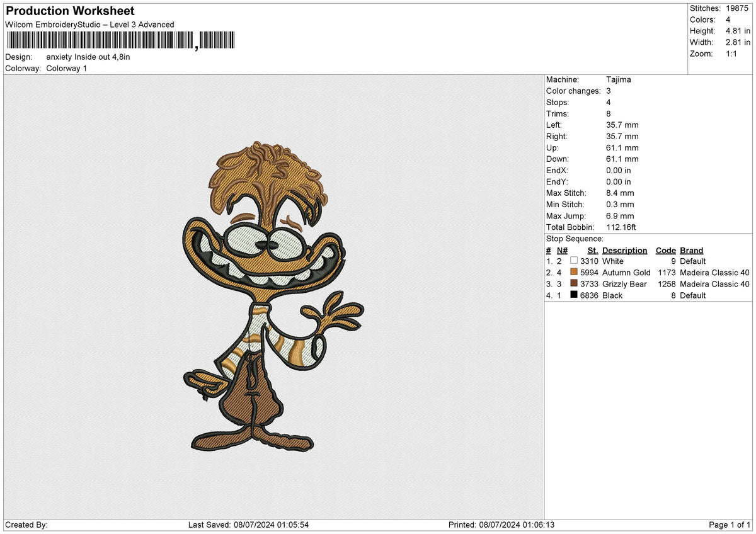Click the Stitches value 19875

click(738, 8)
